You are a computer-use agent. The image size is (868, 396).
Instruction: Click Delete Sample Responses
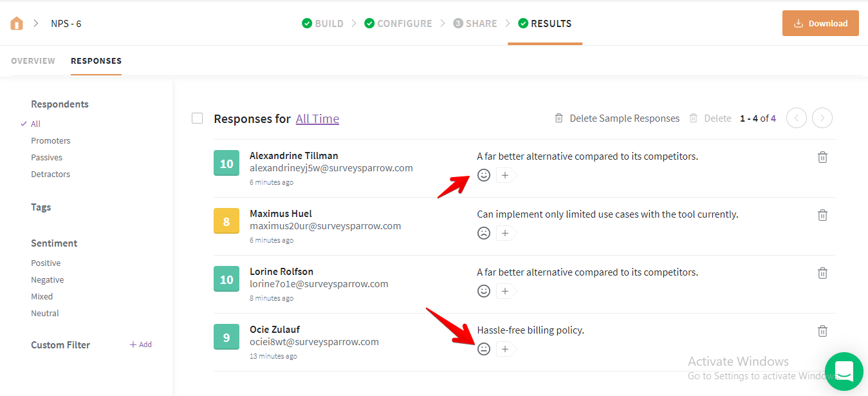point(617,118)
